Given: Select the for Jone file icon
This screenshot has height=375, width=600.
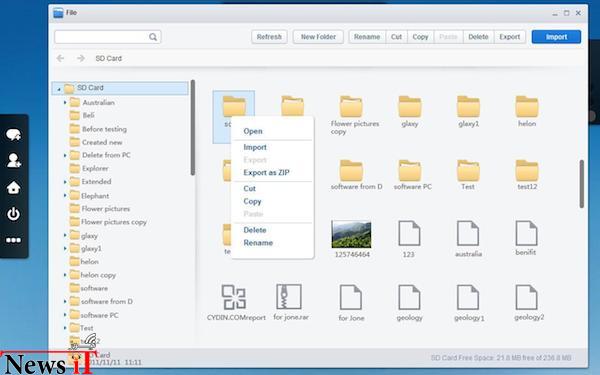Looking at the screenshot, I should (351, 297).
